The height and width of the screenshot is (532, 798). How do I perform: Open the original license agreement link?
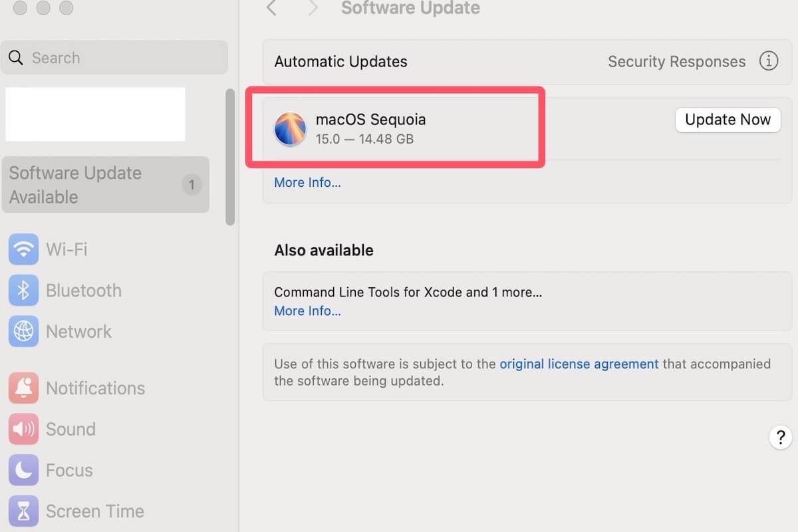point(579,364)
